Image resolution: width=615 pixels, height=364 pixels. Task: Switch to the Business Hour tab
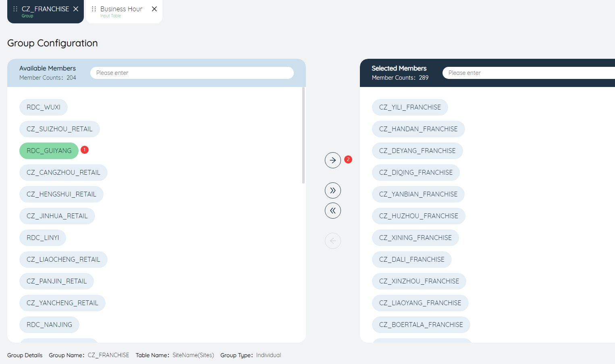124,12
